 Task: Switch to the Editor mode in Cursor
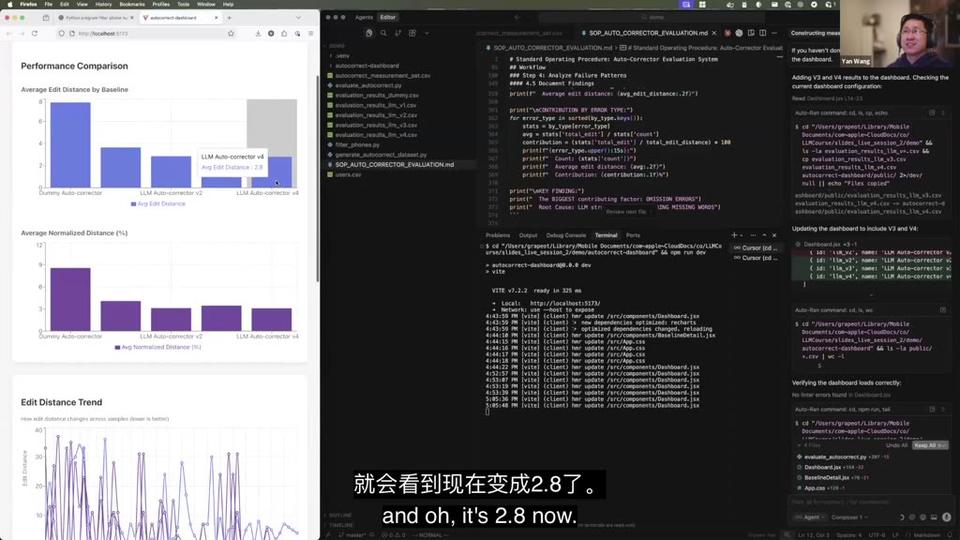pos(388,17)
